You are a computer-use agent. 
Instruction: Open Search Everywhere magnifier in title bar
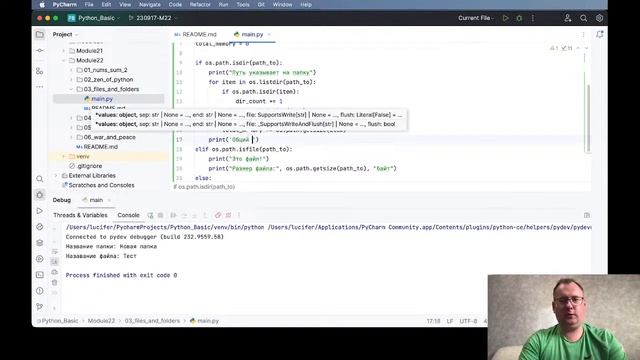coord(584,18)
